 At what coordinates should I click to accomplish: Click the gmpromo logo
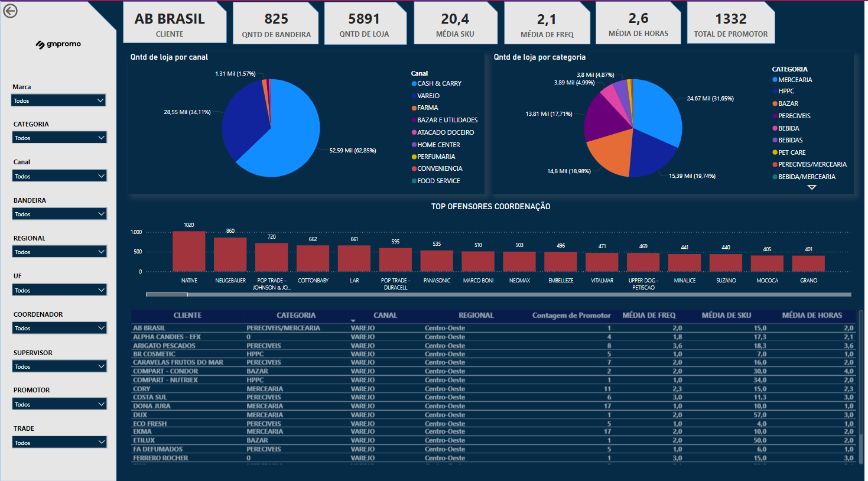click(58, 44)
